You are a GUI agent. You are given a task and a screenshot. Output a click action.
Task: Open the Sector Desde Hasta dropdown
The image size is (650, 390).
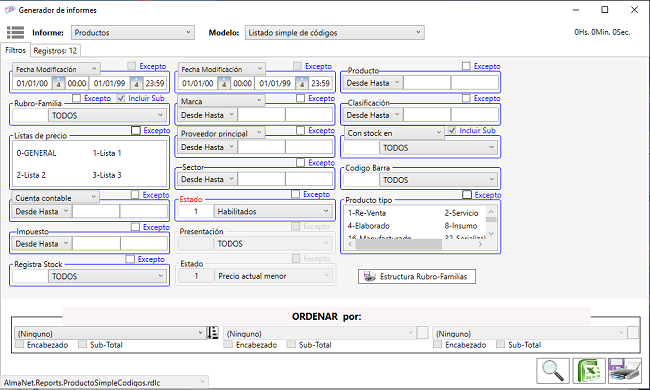[x=207, y=179]
